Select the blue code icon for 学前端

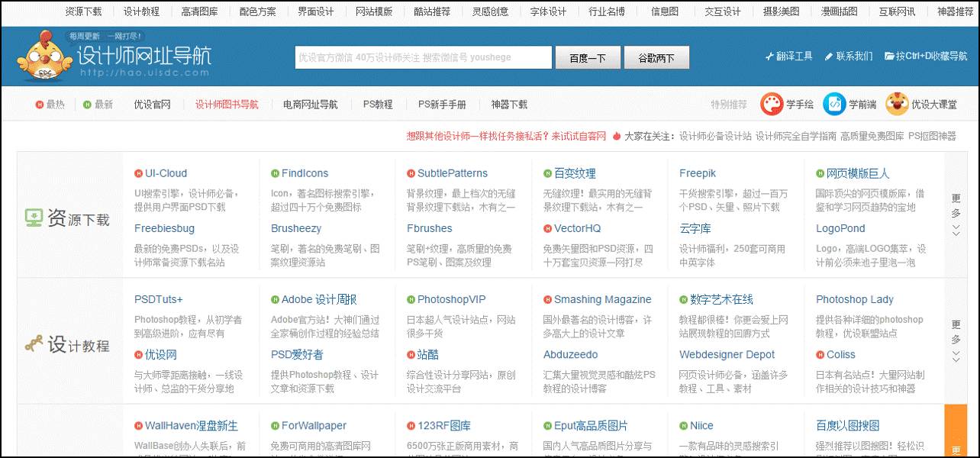[833, 104]
